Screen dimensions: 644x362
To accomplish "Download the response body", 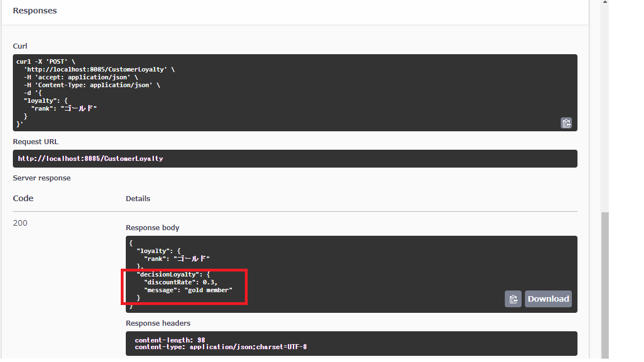I will click(x=548, y=299).
